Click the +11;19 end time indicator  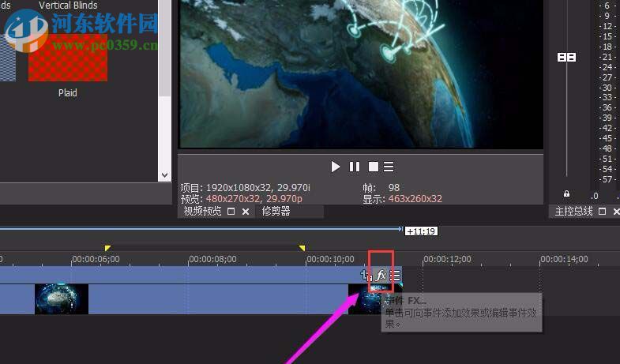(x=422, y=231)
